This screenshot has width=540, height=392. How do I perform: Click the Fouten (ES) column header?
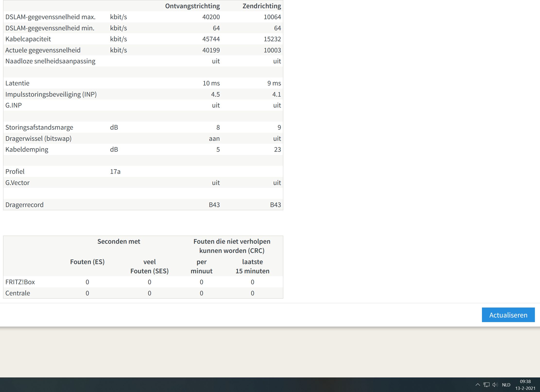[87, 262]
